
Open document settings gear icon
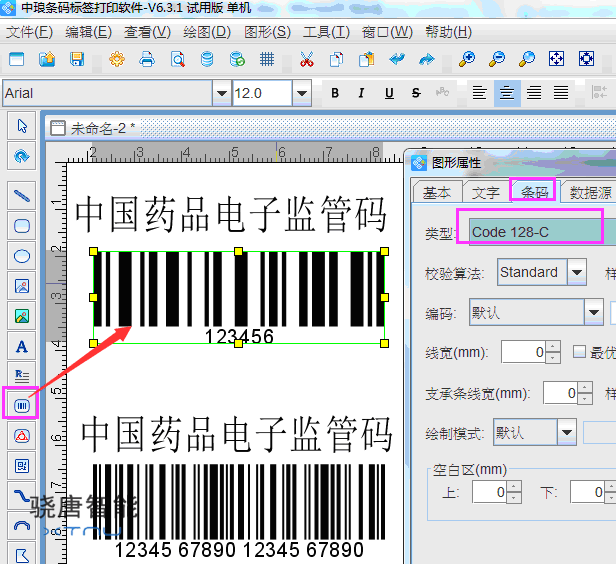(117, 59)
